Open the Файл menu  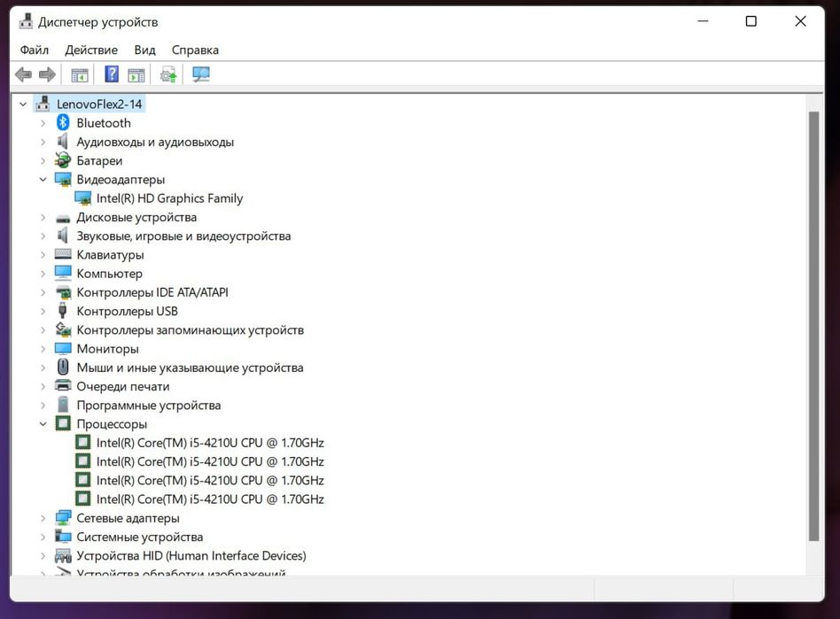click(x=35, y=50)
